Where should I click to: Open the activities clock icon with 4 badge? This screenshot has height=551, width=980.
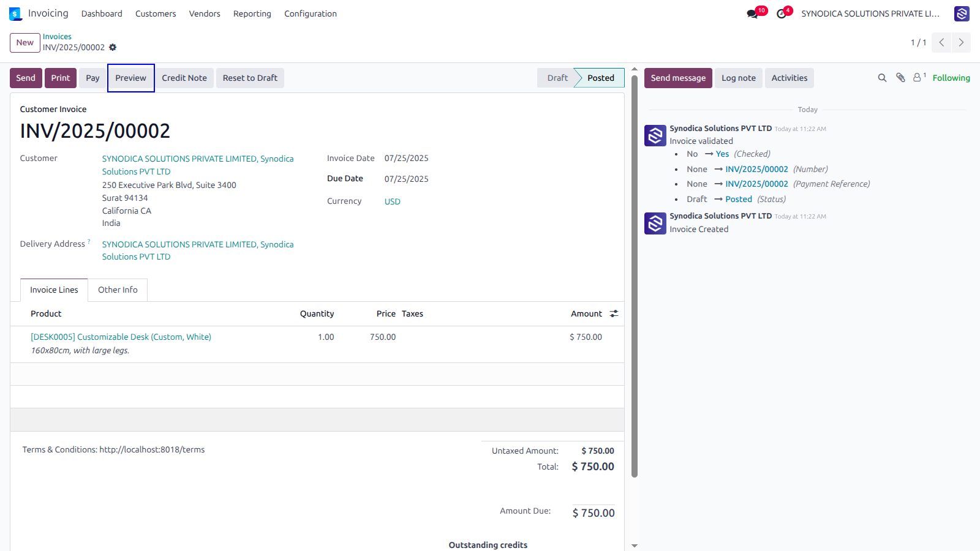[782, 13]
